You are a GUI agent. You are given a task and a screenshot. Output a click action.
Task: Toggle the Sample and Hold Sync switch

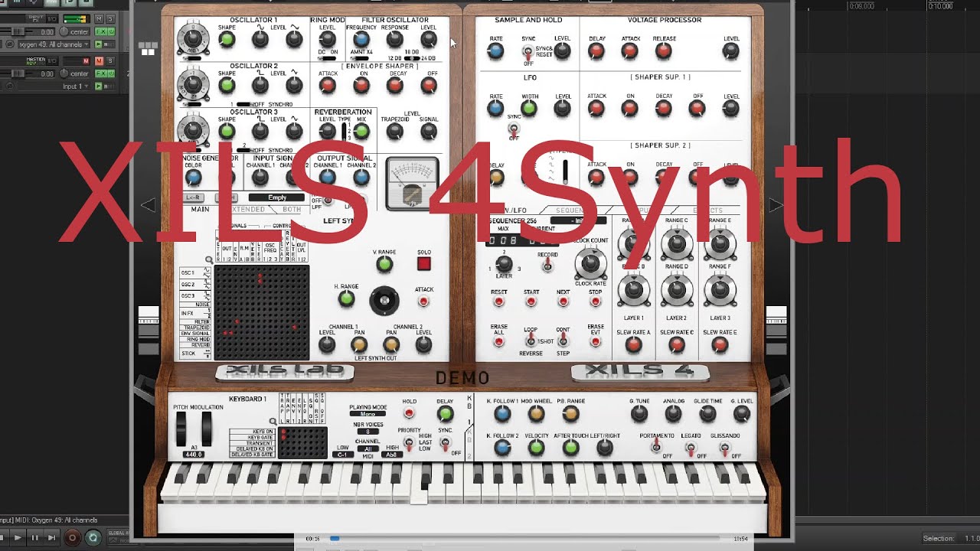528,52
